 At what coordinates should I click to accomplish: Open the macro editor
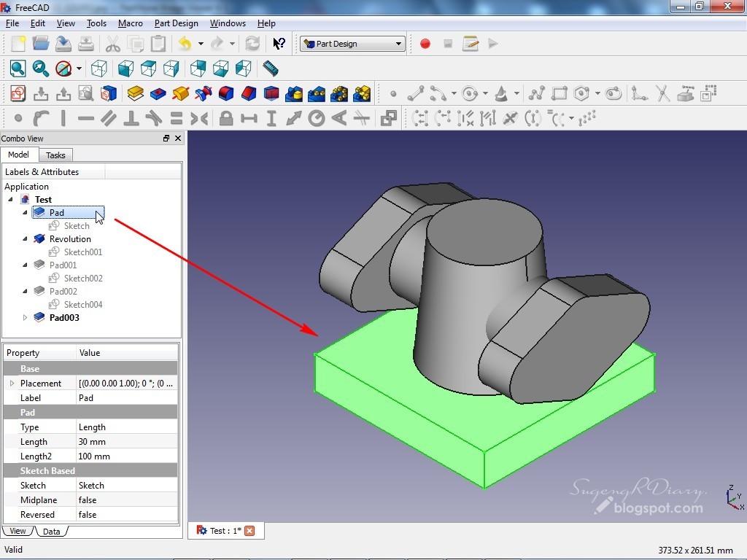[471, 44]
